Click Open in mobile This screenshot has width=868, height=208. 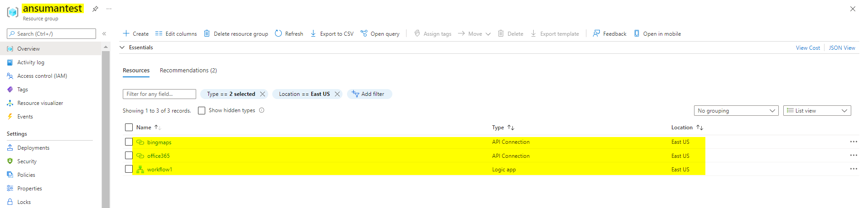(x=657, y=33)
